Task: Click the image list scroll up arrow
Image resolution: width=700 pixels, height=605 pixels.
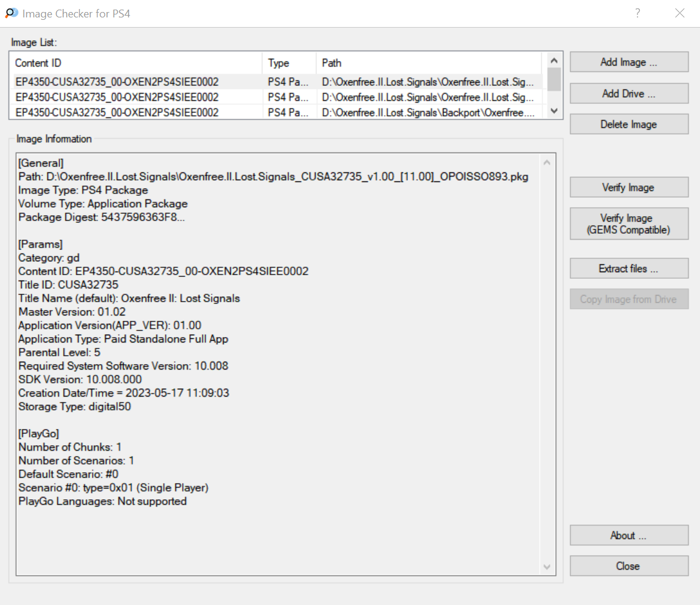Action: tap(554, 60)
